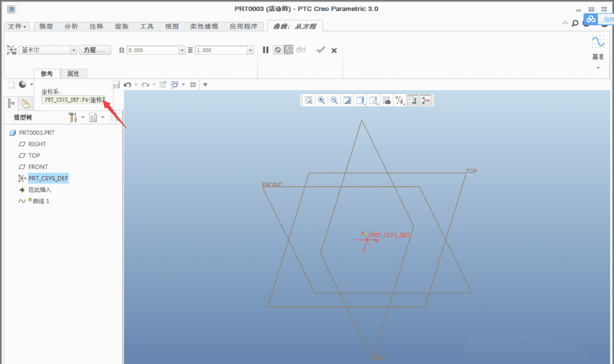Viewport: 614px width, 364px height.
Task: Expand the Windows switch dropdown arrow
Action: (183, 85)
